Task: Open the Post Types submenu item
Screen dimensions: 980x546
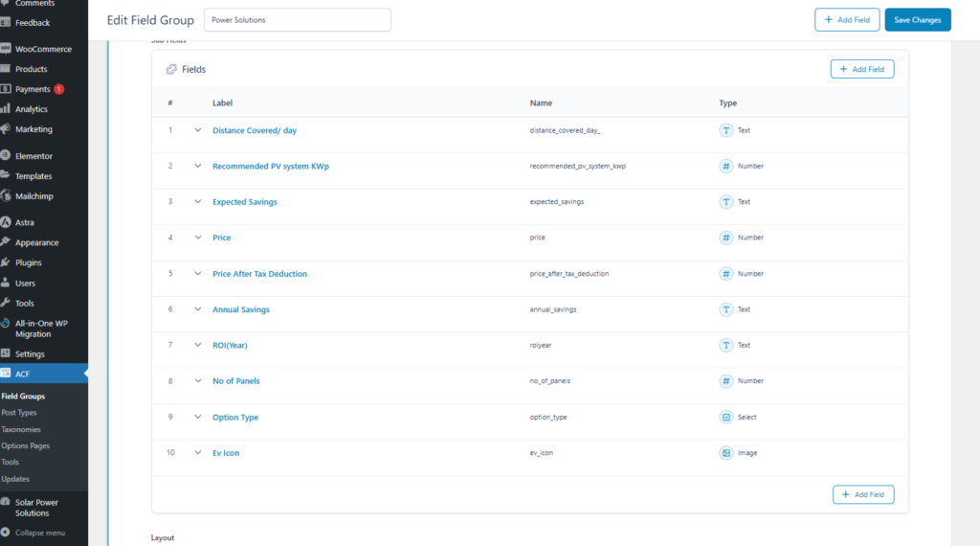Action: pos(19,413)
